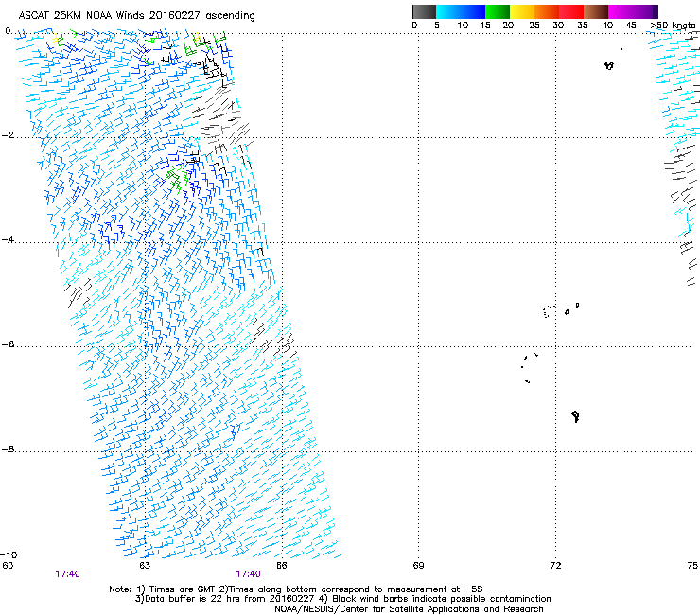Click the latitude label '-2'

8,135
